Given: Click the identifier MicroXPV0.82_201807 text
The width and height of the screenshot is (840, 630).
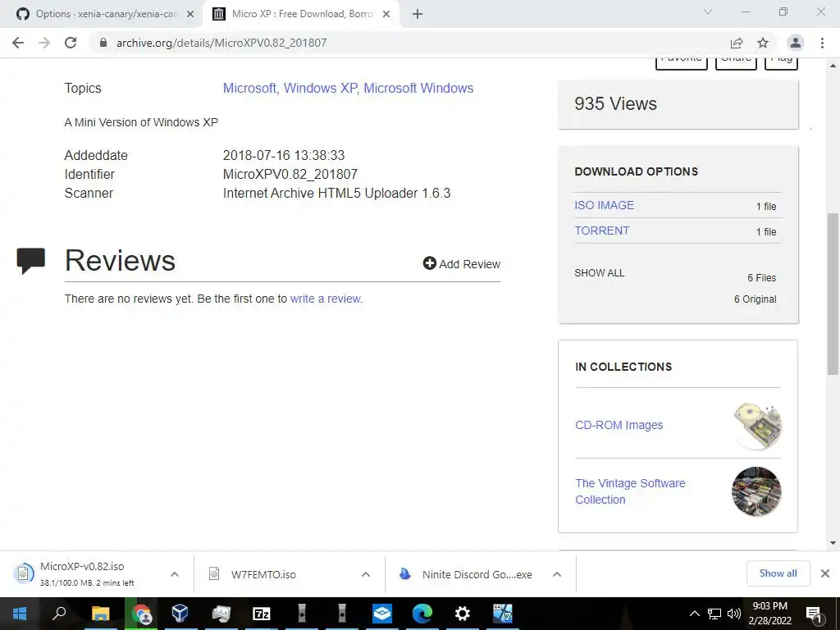Looking at the screenshot, I should (x=290, y=174).
